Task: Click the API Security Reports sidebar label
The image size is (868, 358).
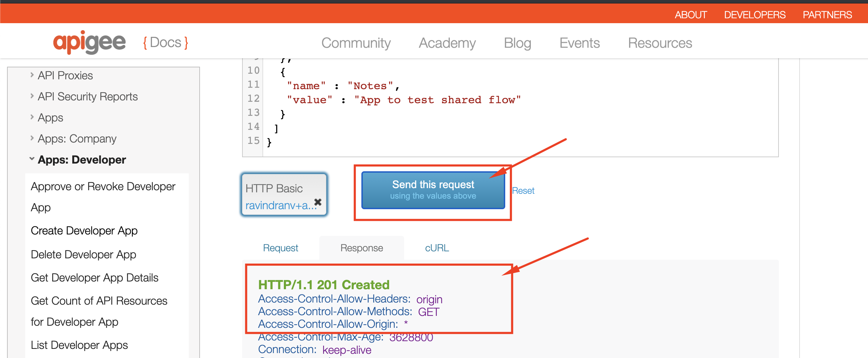Action: click(88, 97)
